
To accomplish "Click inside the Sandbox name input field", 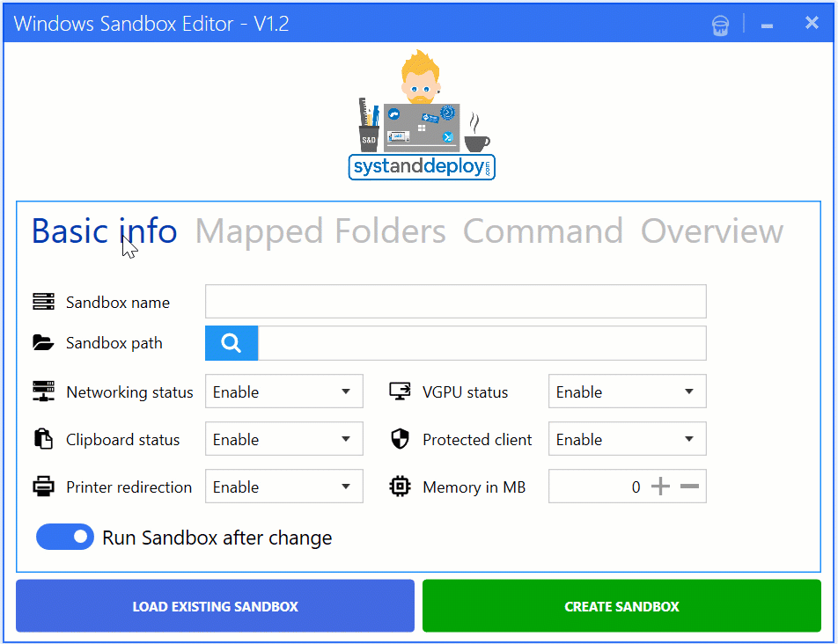I will [455, 301].
